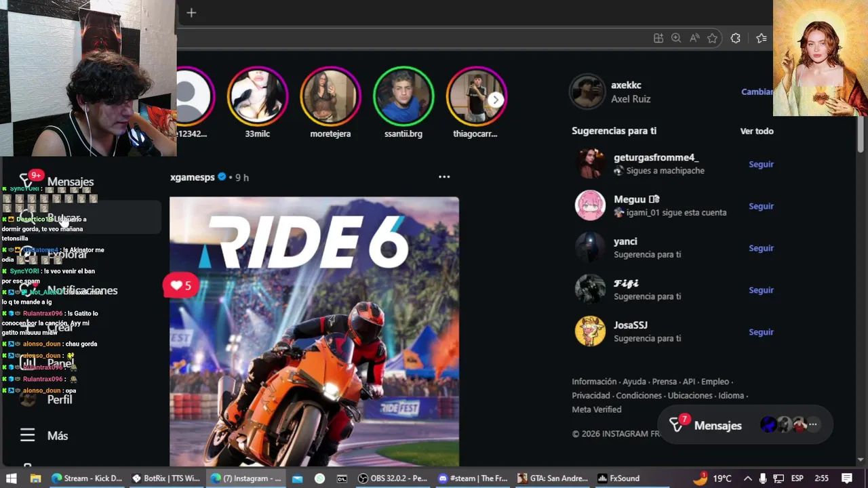Click the page vertical scrollbar
Viewport: 868px width, 488px height.
point(861,135)
